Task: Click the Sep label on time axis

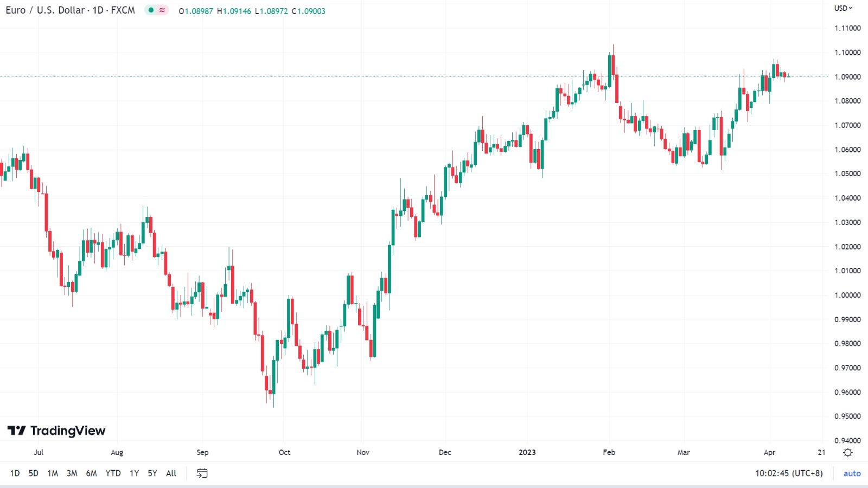Action: tap(202, 452)
